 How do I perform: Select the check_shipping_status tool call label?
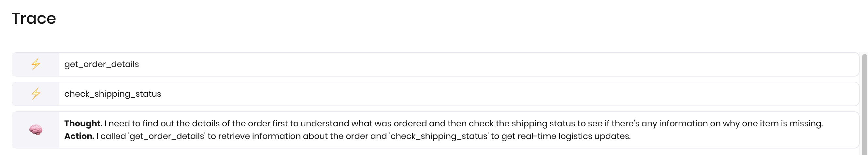click(112, 94)
